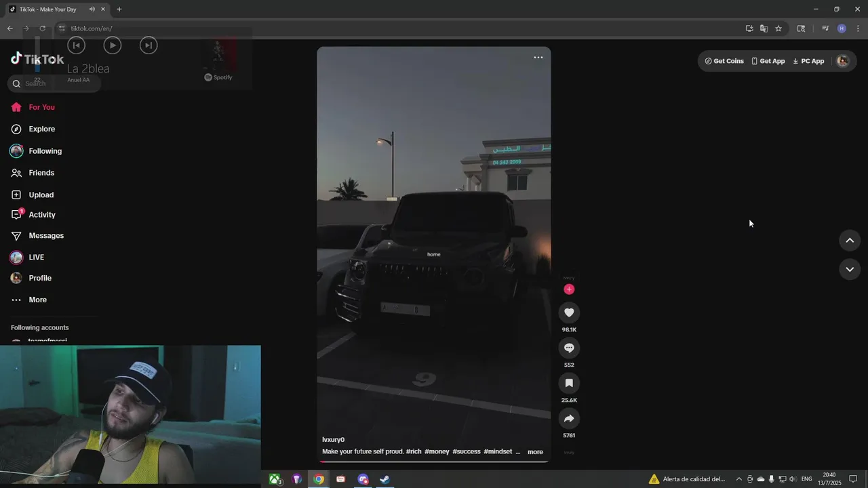Open the volume control in system tray
Viewport: 868px width, 488px height.
coord(793,479)
